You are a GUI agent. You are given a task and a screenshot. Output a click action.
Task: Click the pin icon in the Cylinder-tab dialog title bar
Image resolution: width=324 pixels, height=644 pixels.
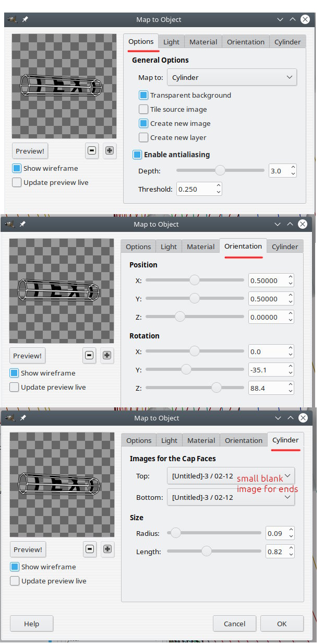(x=23, y=418)
